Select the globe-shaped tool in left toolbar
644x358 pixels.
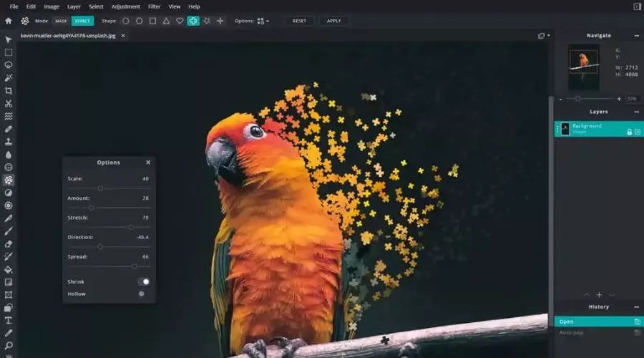(8, 168)
